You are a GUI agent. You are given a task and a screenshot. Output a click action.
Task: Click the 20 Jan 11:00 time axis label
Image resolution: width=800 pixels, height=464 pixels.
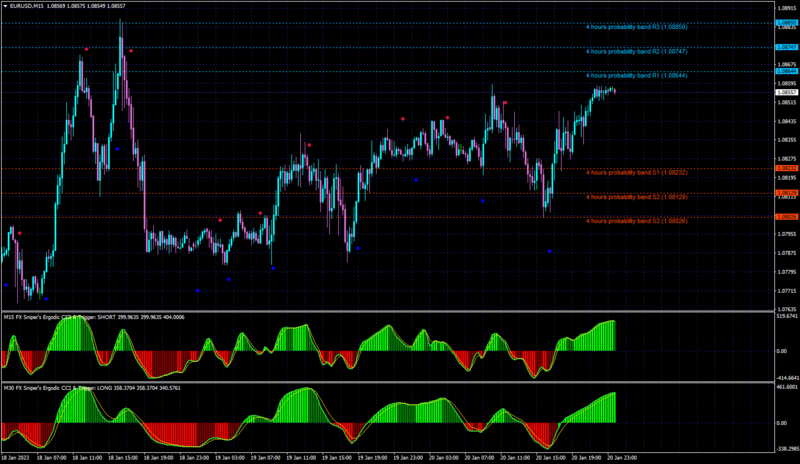pos(515,458)
